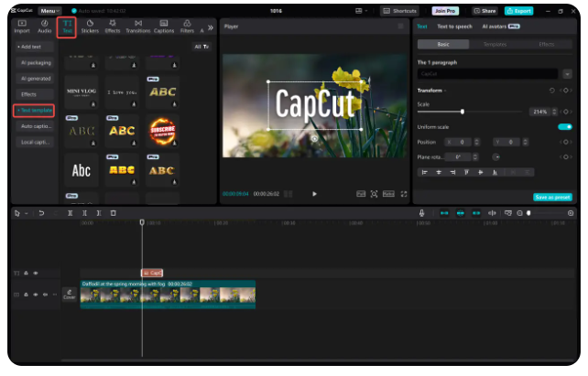Open the Transitions panel
Viewport: 588px width, 376px height.
137,27
